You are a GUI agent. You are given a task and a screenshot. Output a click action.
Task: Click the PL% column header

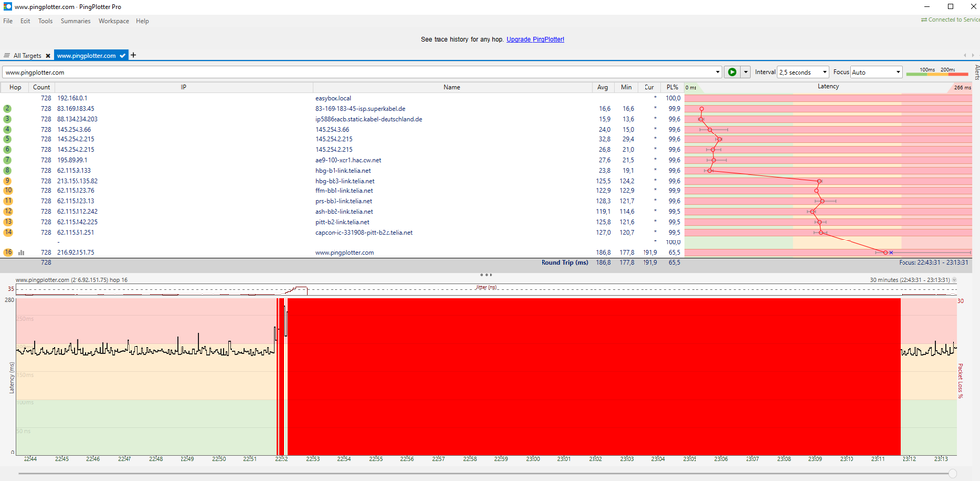tap(672, 87)
